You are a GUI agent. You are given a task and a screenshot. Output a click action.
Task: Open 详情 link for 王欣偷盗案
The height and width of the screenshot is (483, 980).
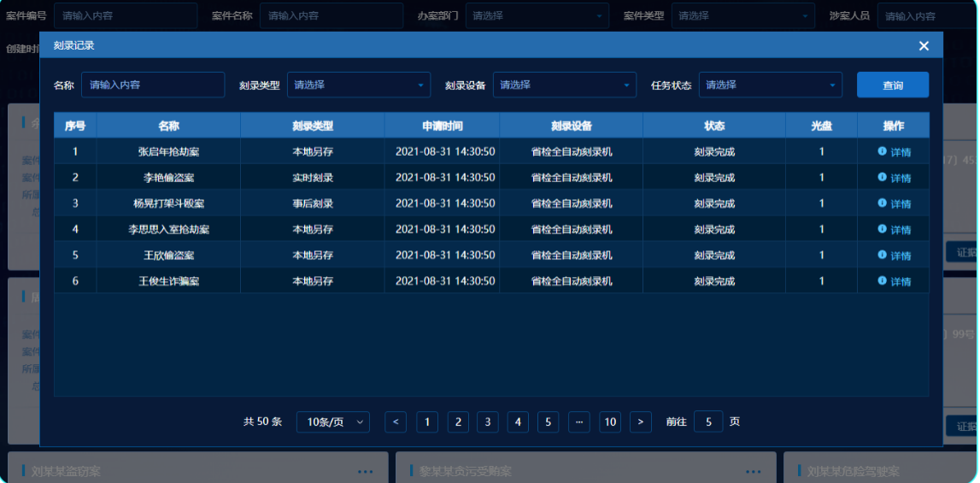(901, 256)
